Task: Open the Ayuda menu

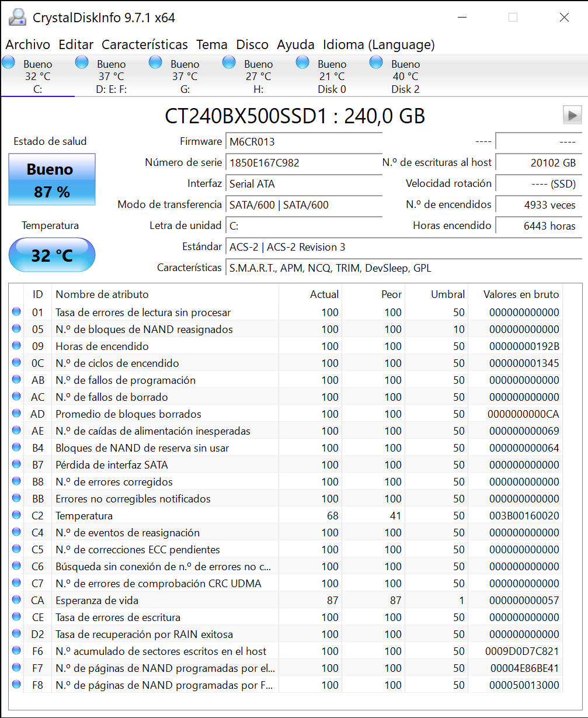Action: pos(295,44)
